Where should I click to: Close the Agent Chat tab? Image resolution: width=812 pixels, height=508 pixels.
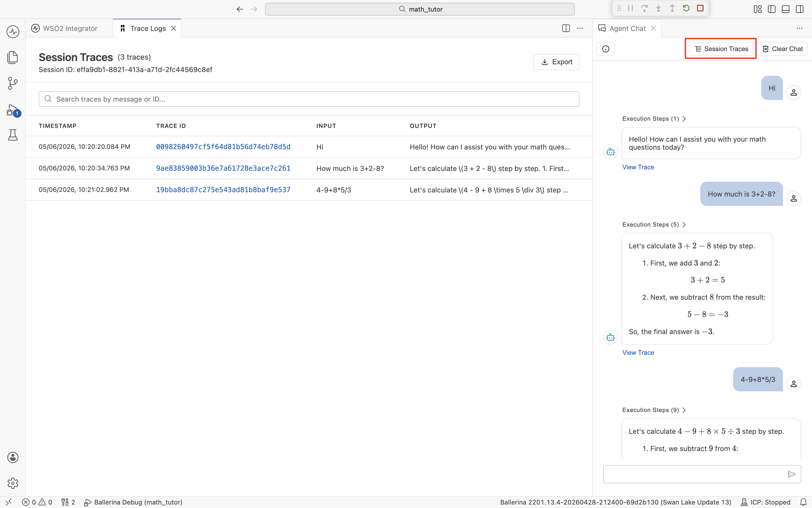653,28
